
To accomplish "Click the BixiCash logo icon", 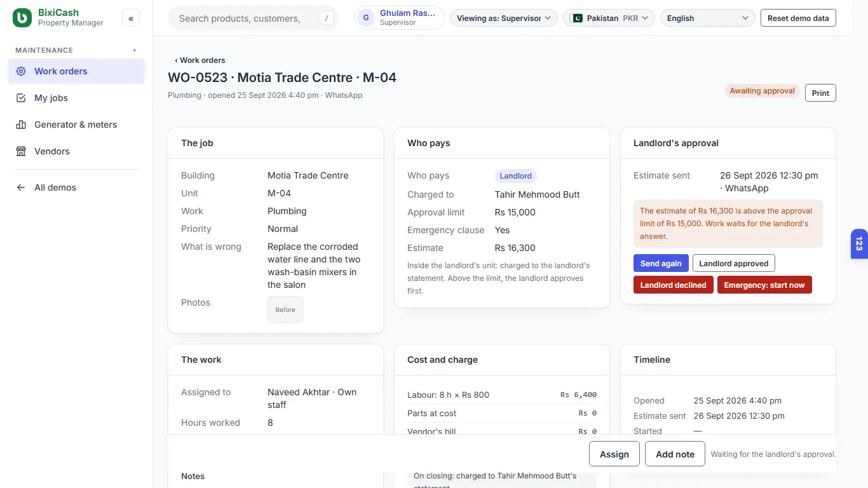I will [x=22, y=18].
